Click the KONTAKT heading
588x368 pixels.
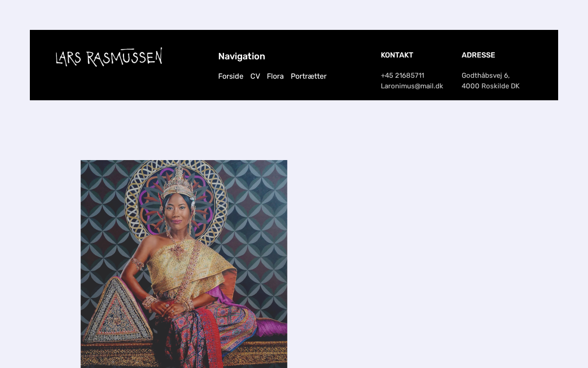coord(397,55)
